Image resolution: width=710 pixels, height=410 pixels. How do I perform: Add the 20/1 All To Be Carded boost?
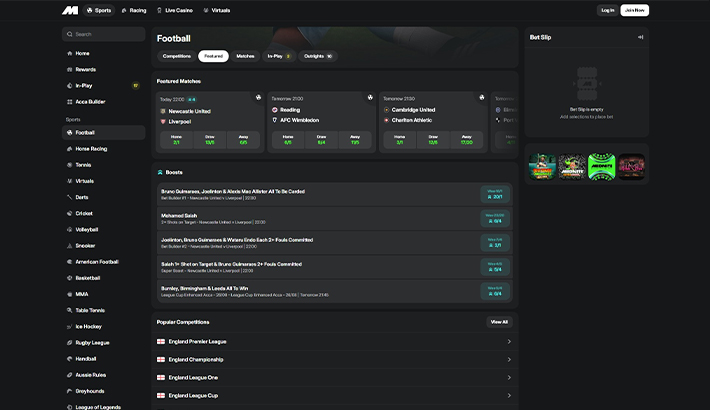click(495, 194)
